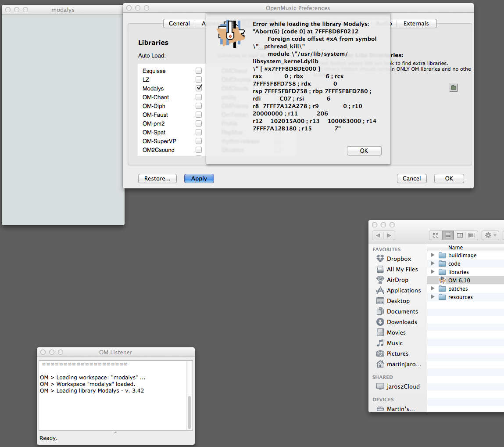
Task: Click Finder forward arrow button
Action: [x=389, y=235]
